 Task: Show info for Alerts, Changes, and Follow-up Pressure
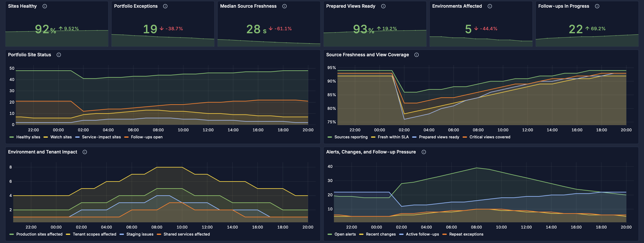[x=424, y=152]
